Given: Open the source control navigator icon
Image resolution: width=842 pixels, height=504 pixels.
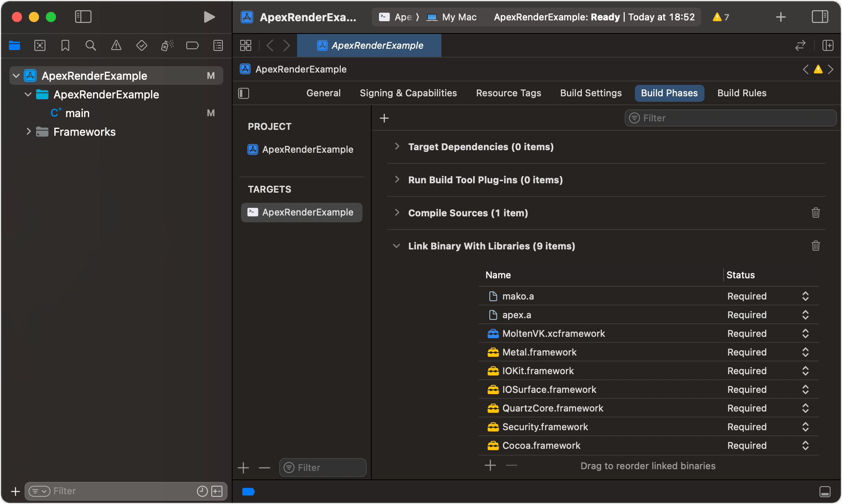Looking at the screenshot, I should coord(40,45).
